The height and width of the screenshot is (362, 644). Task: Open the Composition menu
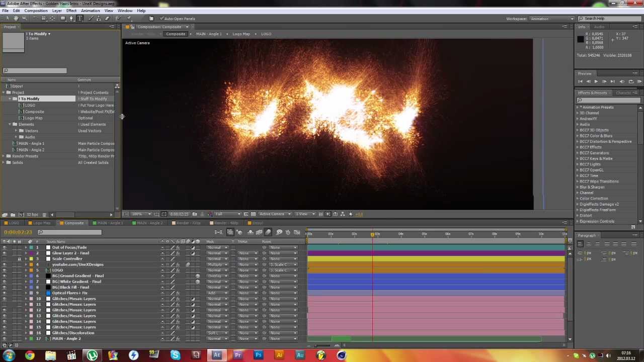point(36,11)
